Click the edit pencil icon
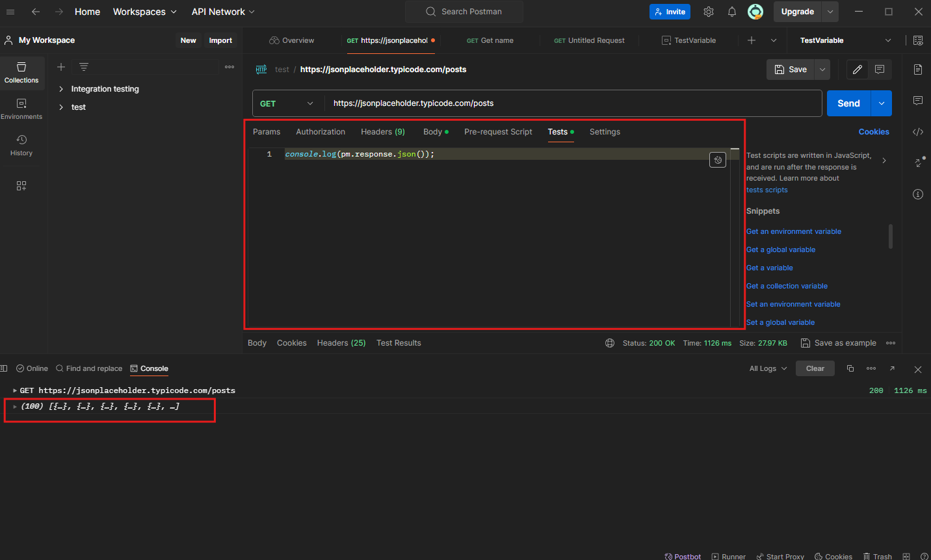This screenshot has height=560, width=931. 858,70
